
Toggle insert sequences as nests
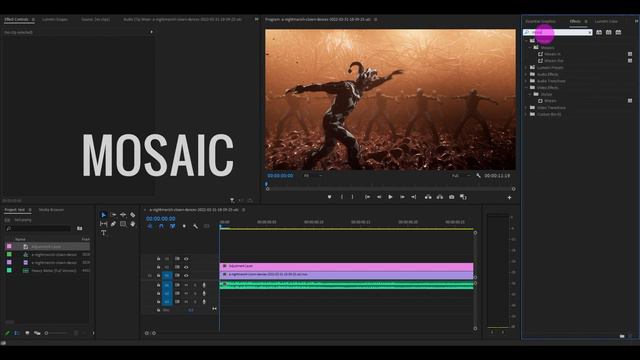click(150, 226)
